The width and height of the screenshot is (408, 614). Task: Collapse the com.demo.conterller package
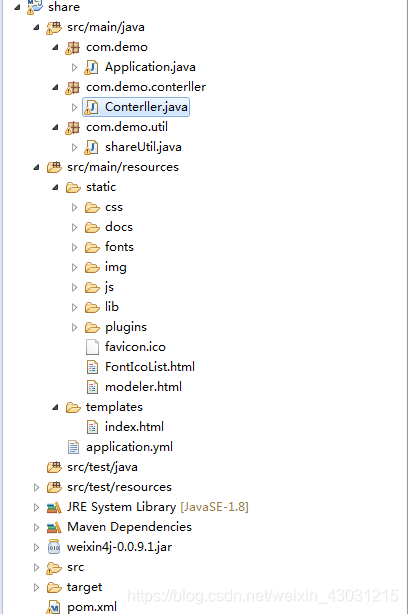coord(55,87)
